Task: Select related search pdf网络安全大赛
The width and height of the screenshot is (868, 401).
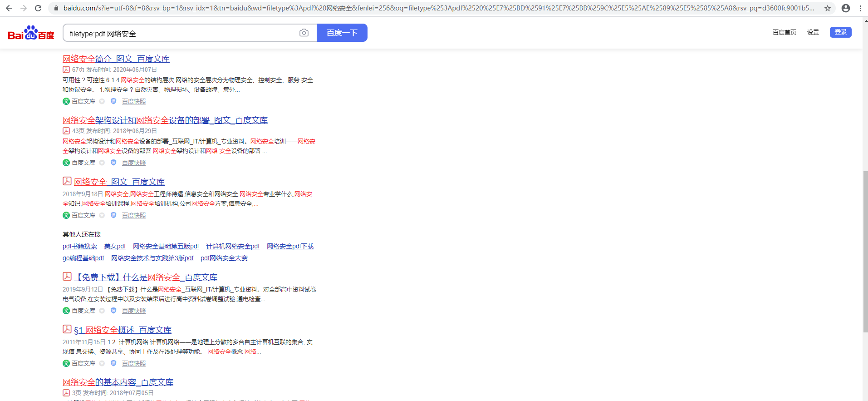Action: [x=224, y=258]
